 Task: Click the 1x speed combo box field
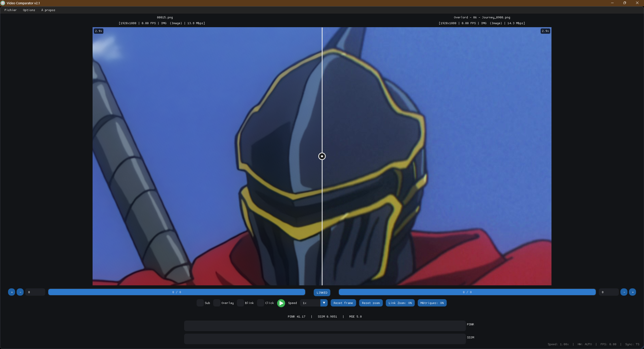point(310,303)
